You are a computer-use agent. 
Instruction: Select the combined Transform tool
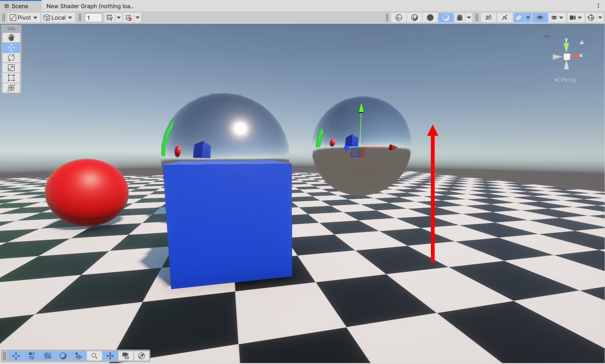click(x=11, y=88)
